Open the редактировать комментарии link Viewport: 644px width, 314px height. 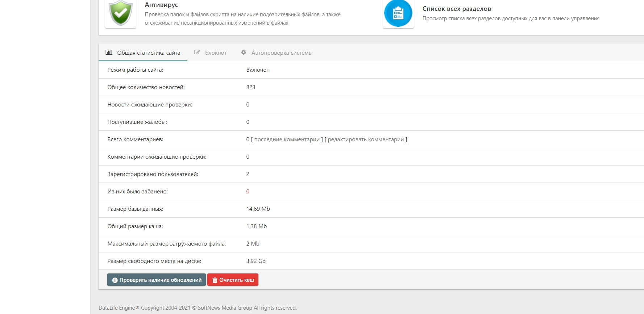coord(366,139)
